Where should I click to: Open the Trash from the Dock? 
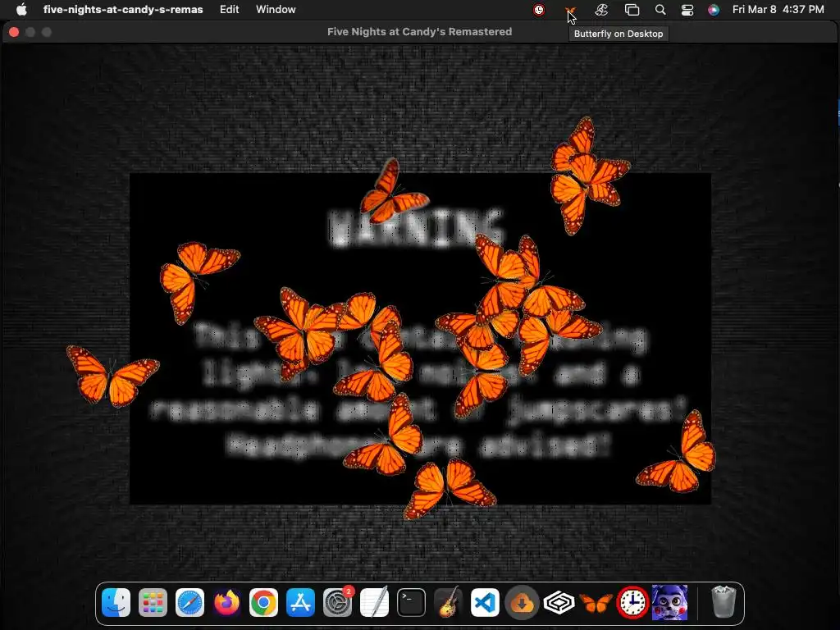[x=724, y=603]
